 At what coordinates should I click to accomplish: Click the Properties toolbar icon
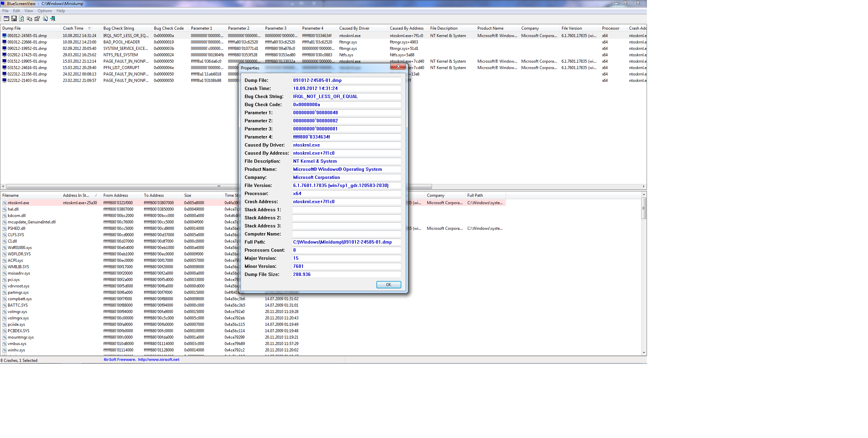[x=37, y=19]
